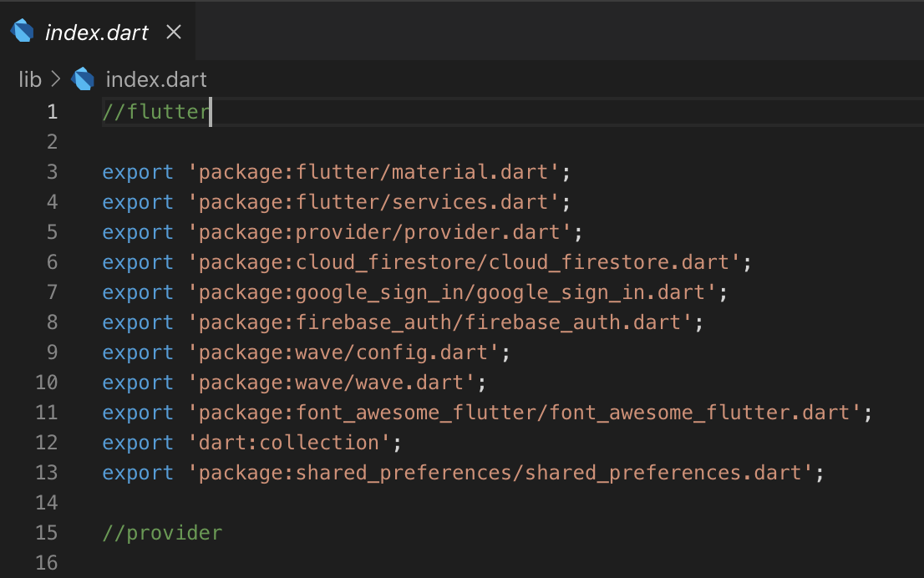Viewport: 924px width, 578px height.
Task: Click line number 9 beside the wave export
Action: 47,352
